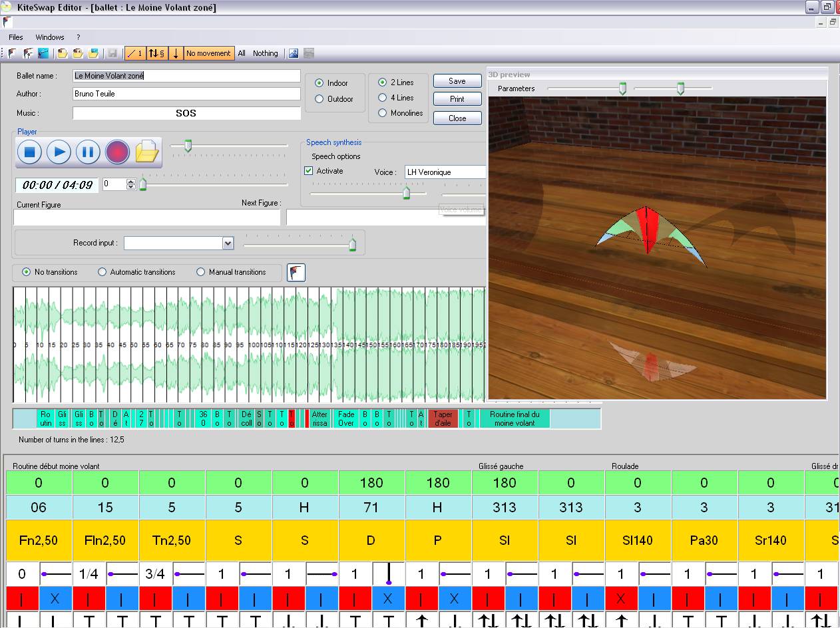The width and height of the screenshot is (840, 628).
Task: Click the Close button beside Monolines
Action: pos(457,118)
